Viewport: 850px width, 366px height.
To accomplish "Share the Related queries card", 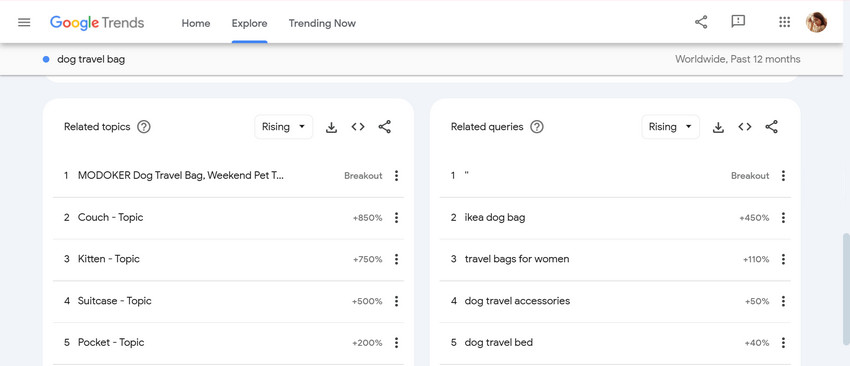I will pyautogui.click(x=771, y=127).
